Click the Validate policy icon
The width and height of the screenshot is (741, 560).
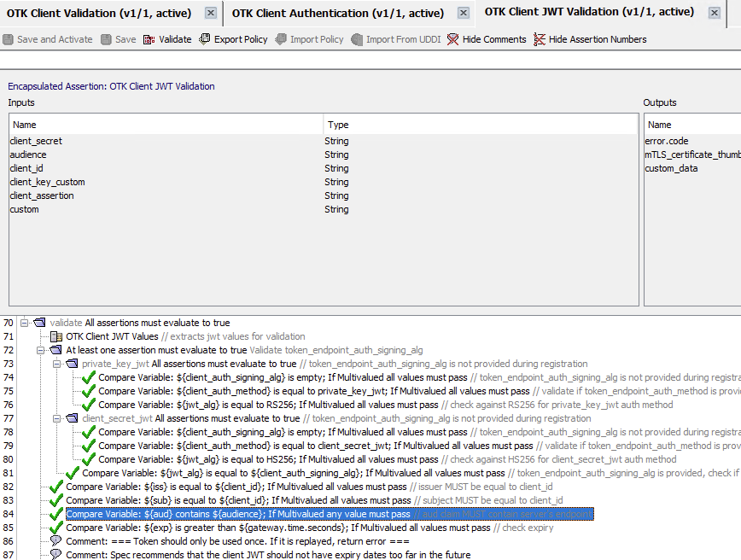[x=149, y=40]
